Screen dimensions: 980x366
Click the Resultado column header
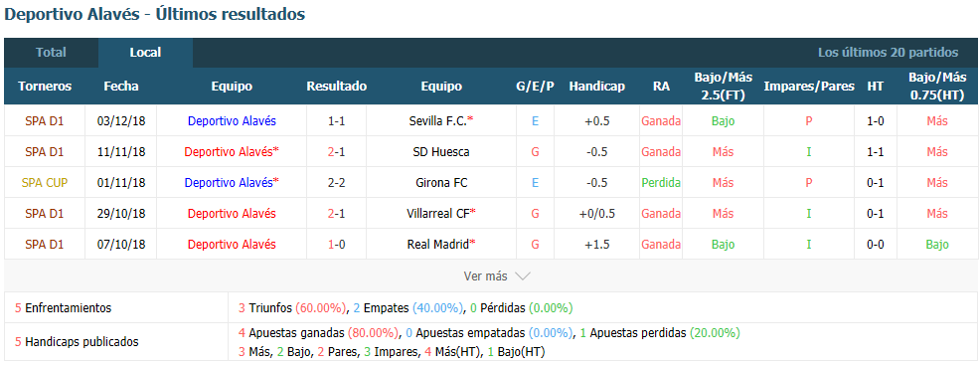(336, 87)
